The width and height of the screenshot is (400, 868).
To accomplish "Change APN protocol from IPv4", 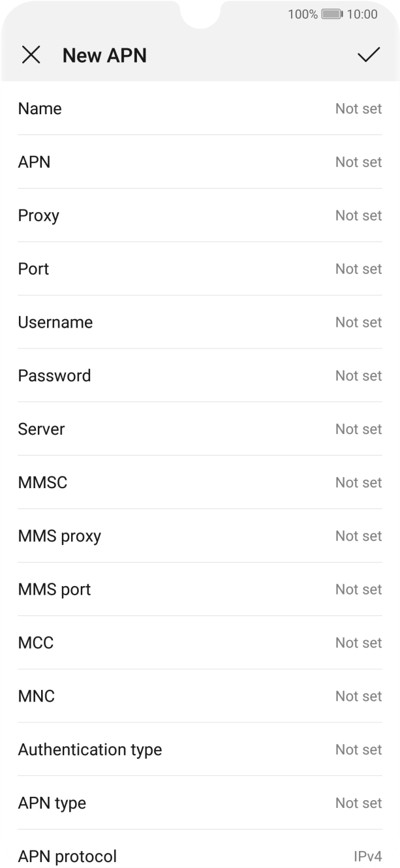I will pos(200,856).
